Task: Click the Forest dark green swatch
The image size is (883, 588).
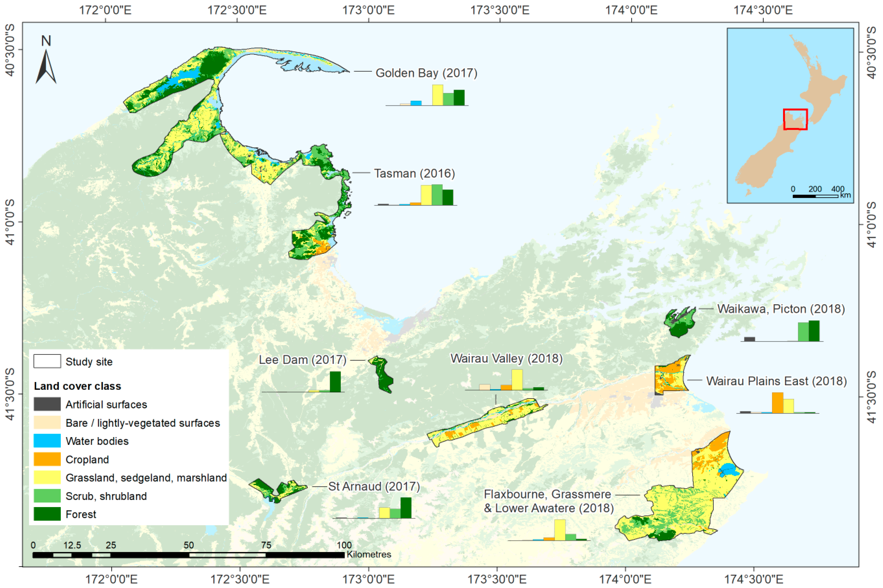Action: (47, 514)
